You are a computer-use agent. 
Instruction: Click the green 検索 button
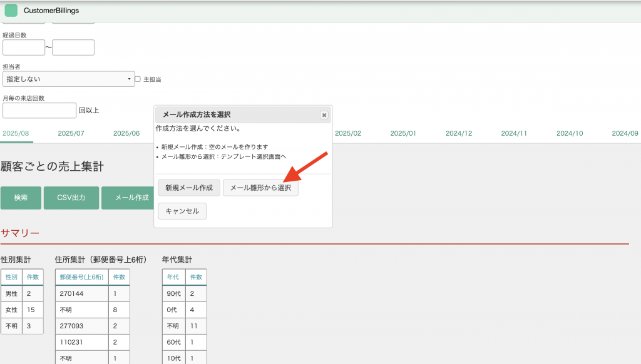[x=21, y=198]
